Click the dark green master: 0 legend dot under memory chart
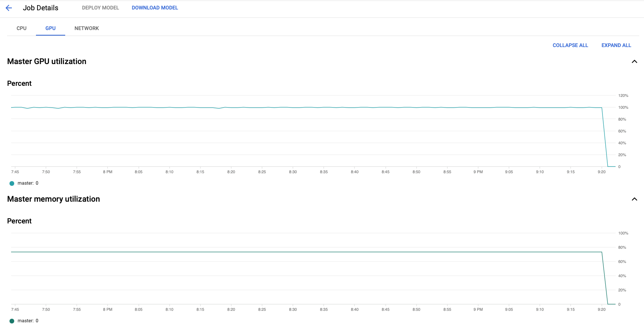The image size is (644, 329). (x=12, y=321)
